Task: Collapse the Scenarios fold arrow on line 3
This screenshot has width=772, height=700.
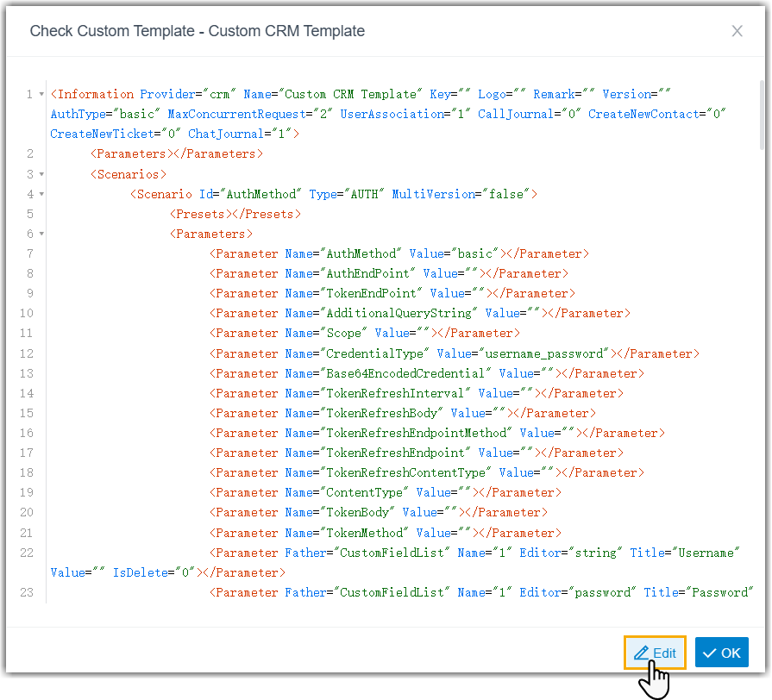Action: tap(42, 174)
